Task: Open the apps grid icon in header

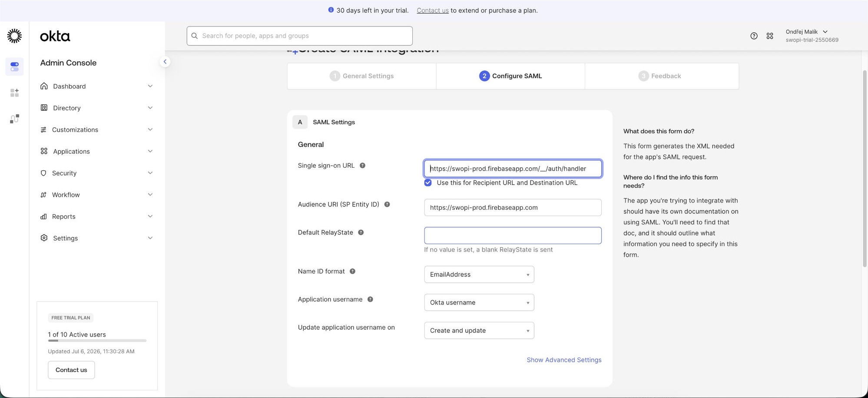Action: [x=770, y=36]
